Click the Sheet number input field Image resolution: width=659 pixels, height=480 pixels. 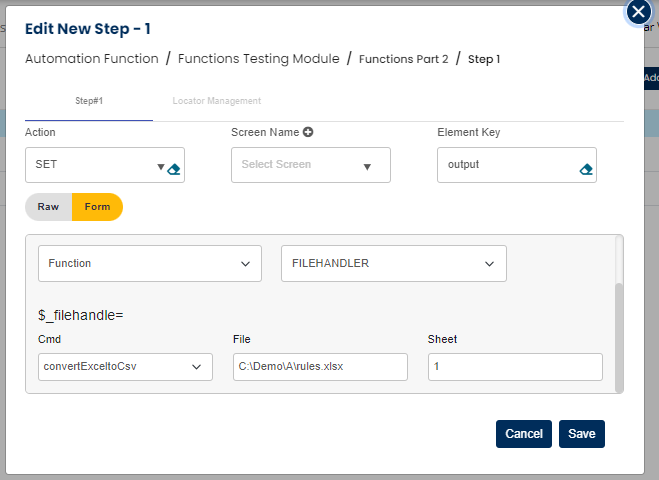coord(514,367)
